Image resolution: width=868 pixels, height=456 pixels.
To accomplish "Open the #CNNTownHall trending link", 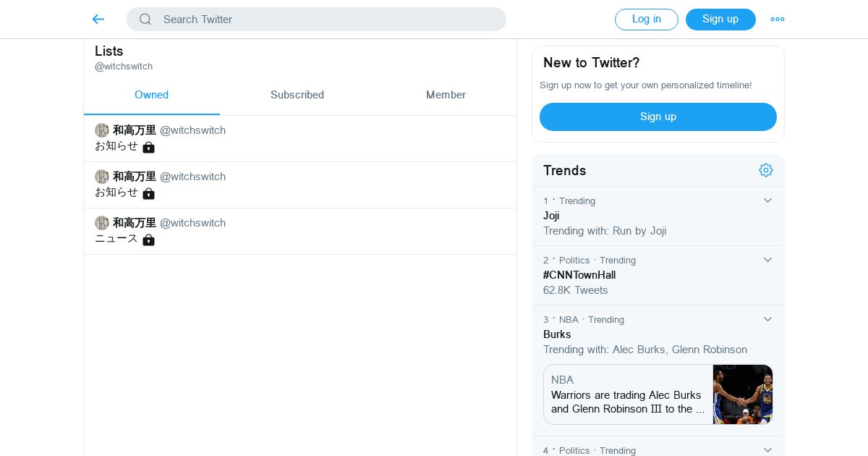I will click(x=579, y=275).
